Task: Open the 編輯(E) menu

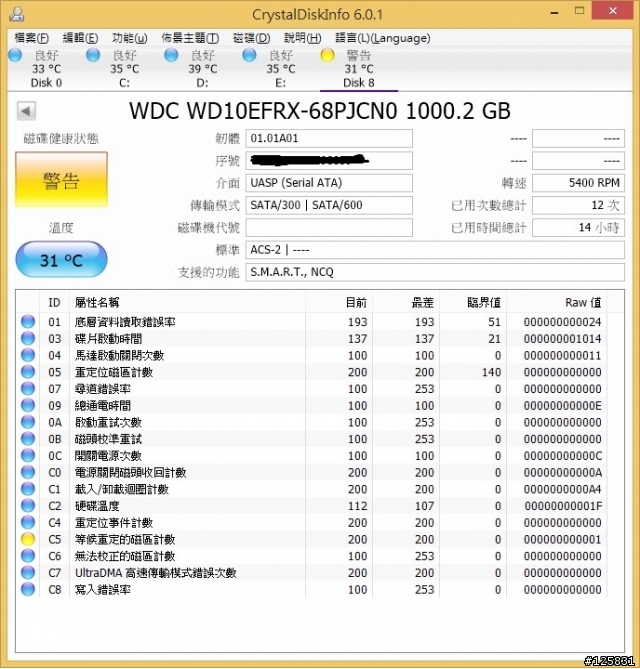Action: (80, 38)
